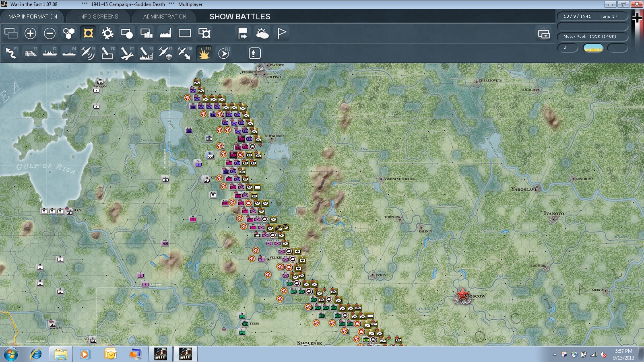Select air recon mode F5 icon
Screen dimensions: 644x362
88,53
